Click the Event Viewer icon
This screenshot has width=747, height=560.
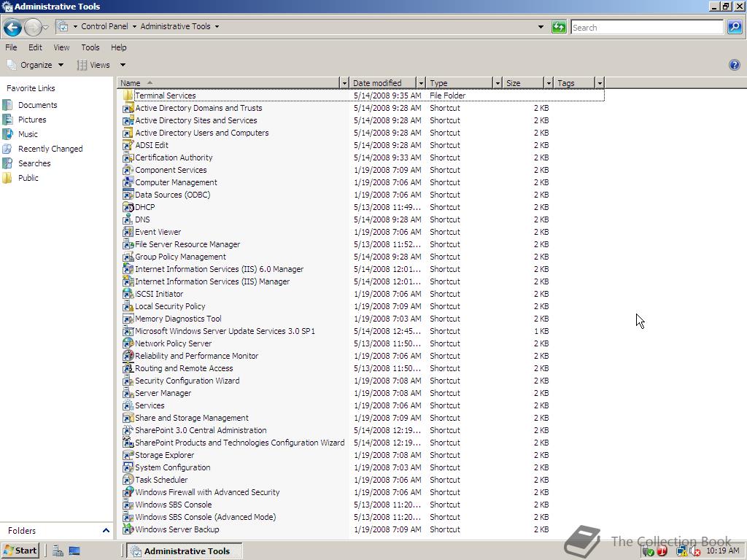(x=128, y=232)
